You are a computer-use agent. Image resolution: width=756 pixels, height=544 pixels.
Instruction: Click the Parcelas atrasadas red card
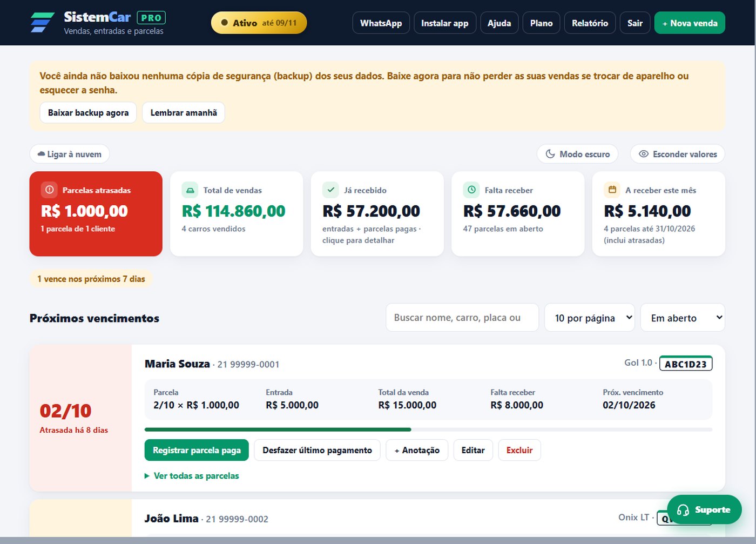pyautogui.click(x=96, y=214)
